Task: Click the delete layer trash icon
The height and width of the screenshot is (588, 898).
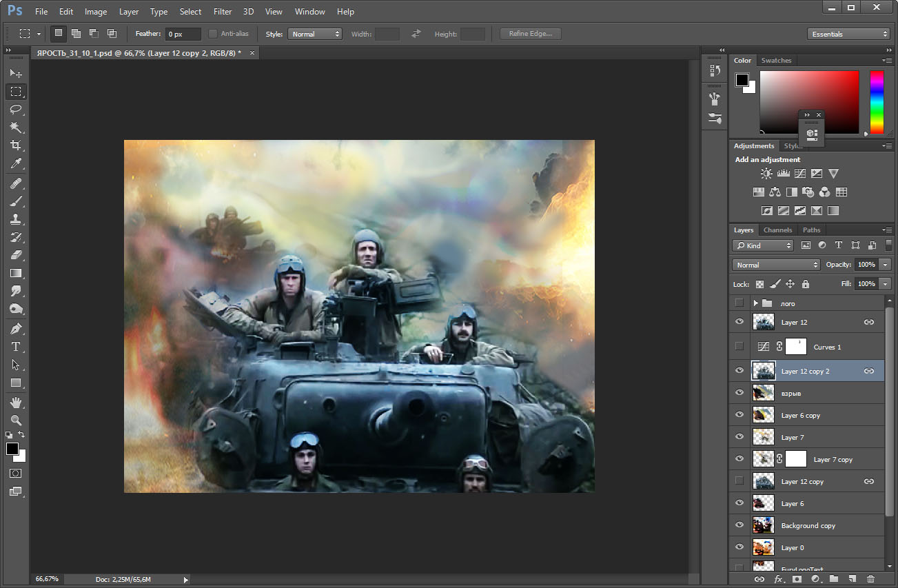Action: [x=870, y=579]
